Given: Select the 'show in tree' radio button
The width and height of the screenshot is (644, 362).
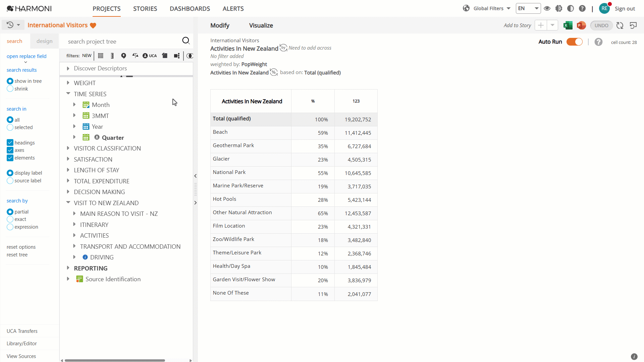Looking at the screenshot, I should click(x=10, y=81).
